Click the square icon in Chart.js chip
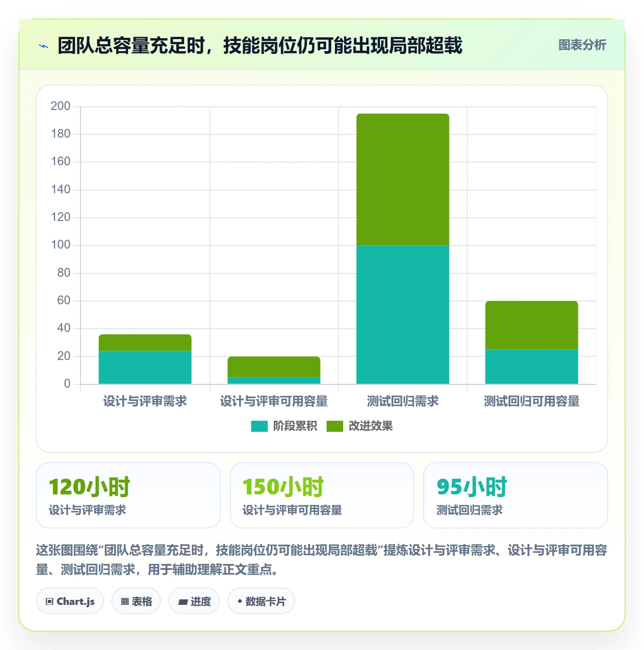The image size is (644, 650). pos(50,602)
